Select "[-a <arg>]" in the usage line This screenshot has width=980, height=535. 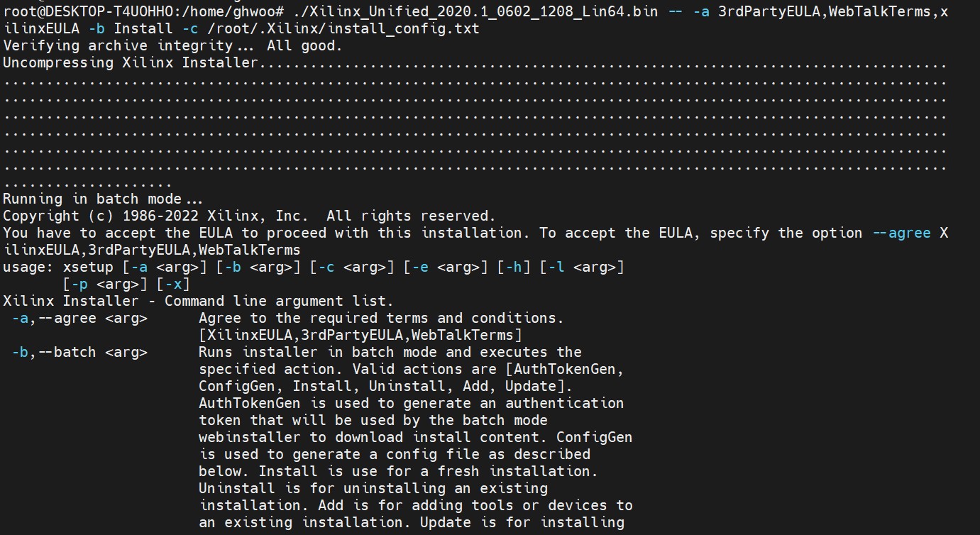(165, 267)
